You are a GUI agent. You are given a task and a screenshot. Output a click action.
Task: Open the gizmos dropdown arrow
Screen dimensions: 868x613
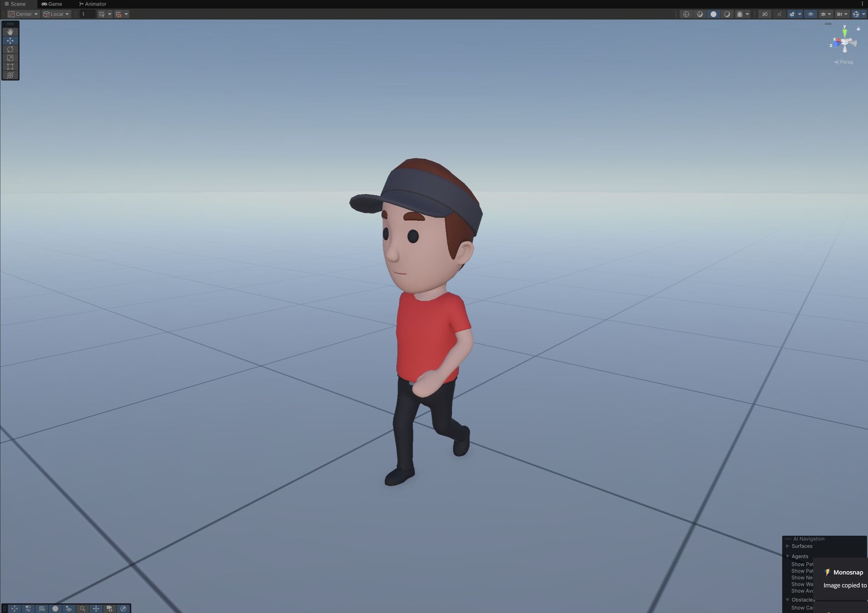tap(863, 14)
